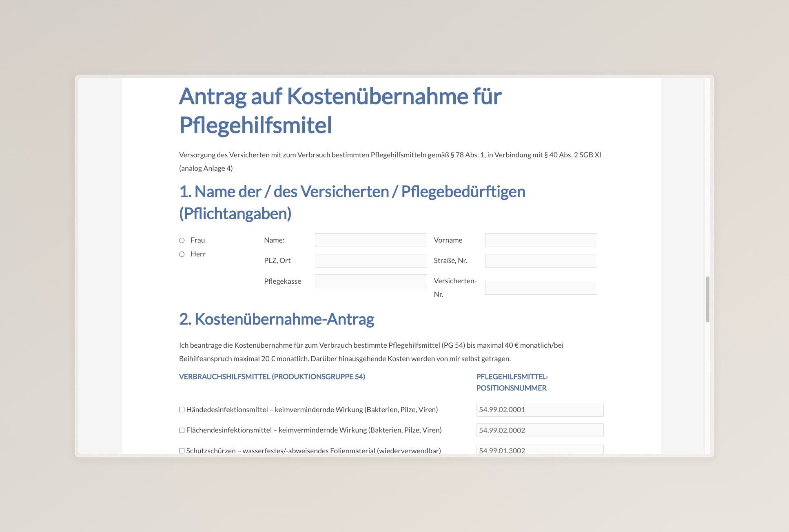
Task: Select the Herr radio button
Action: click(182, 254)
